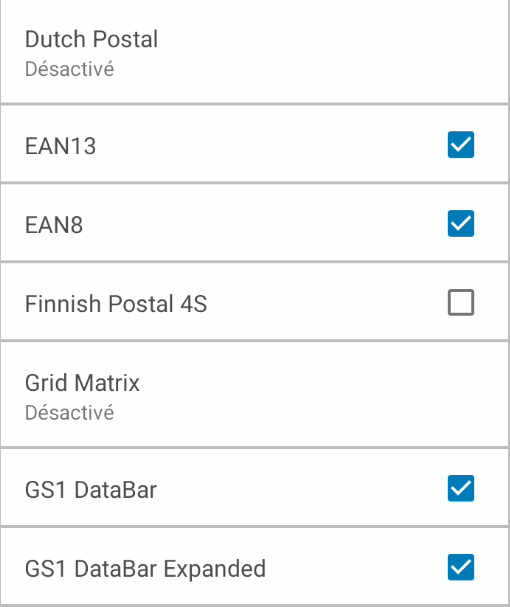The image size is (510, 607).
Task: Click the Désactivé status under Grid Matrix
Action: pos(69,413)
